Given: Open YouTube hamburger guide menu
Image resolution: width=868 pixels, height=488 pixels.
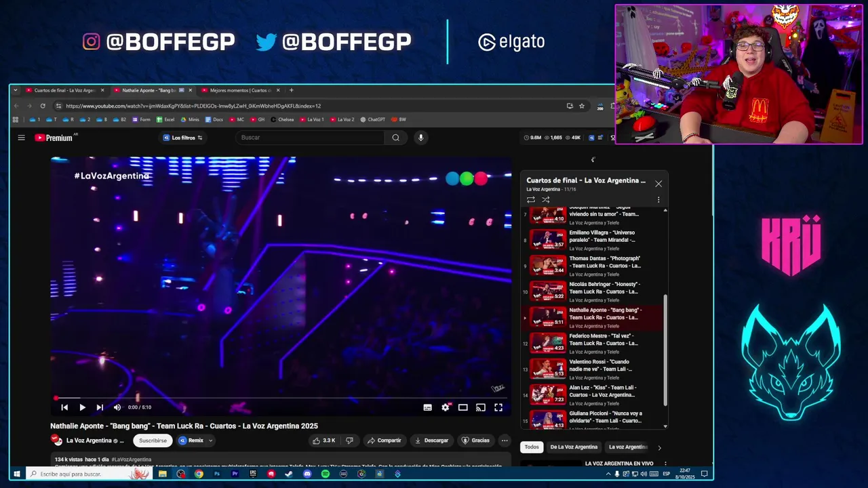Looking at the screenshot, I should pyautogui.click(x=21, y=138).
